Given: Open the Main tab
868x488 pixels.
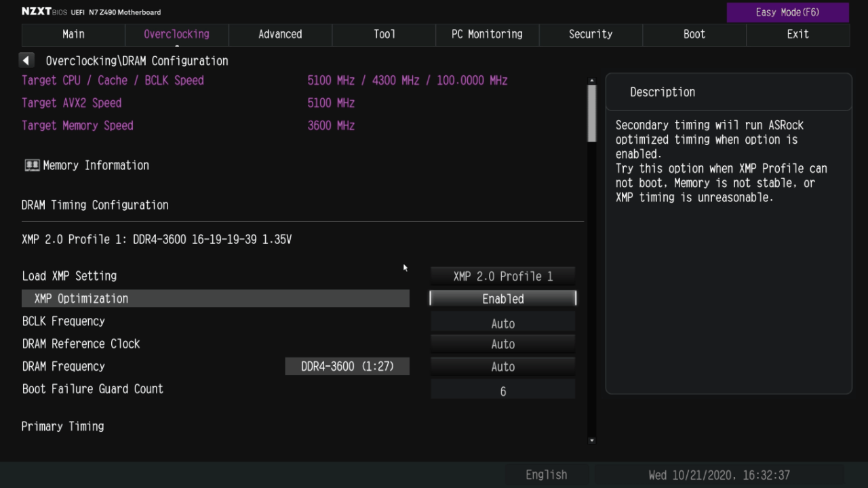Looking at the screenshot, I should click(73, 34).
